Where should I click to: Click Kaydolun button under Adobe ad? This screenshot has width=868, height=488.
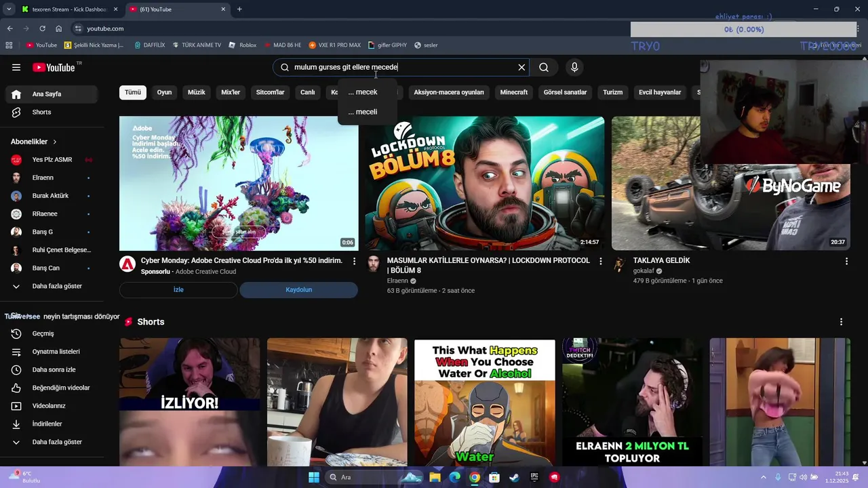pos(298,290)
